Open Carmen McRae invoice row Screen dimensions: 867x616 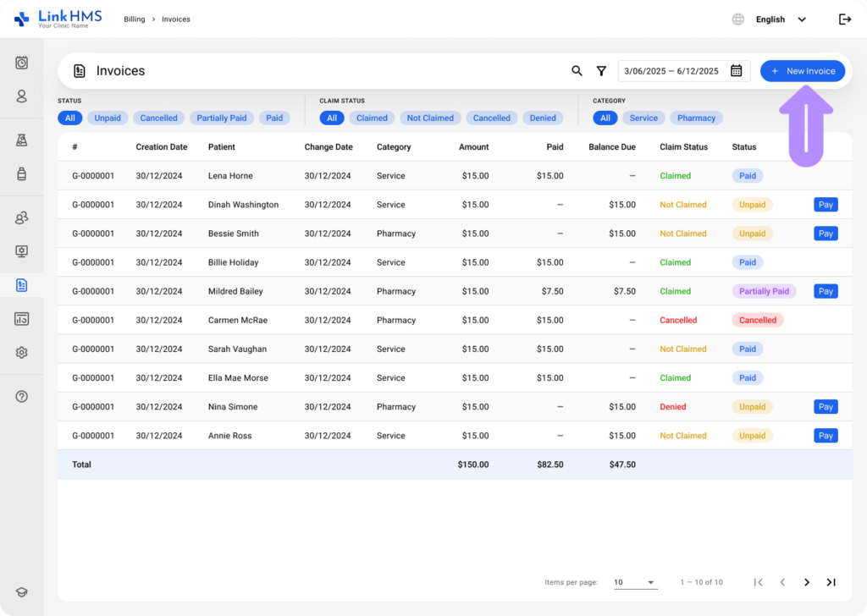455,320
